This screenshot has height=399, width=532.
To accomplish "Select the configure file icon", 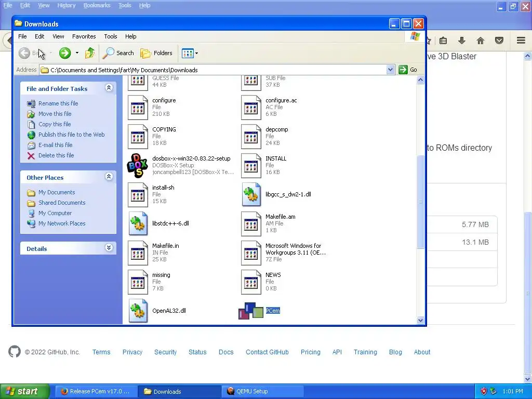I will point(138,107).
